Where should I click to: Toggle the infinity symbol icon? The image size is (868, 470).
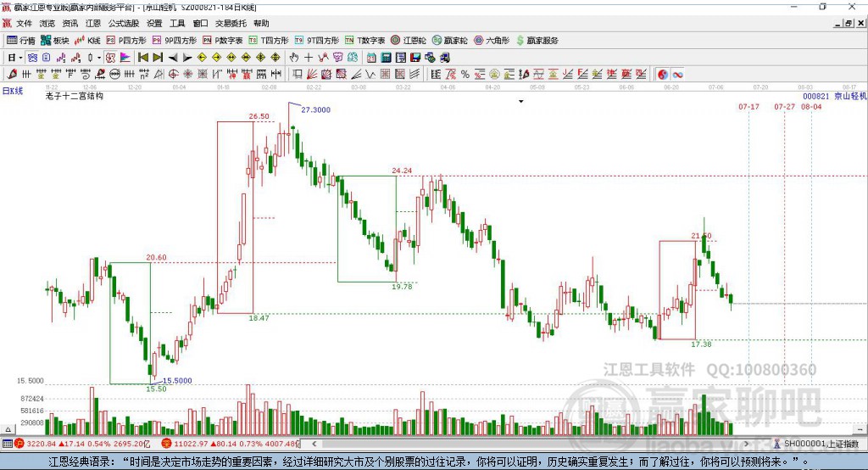(677, 75)
